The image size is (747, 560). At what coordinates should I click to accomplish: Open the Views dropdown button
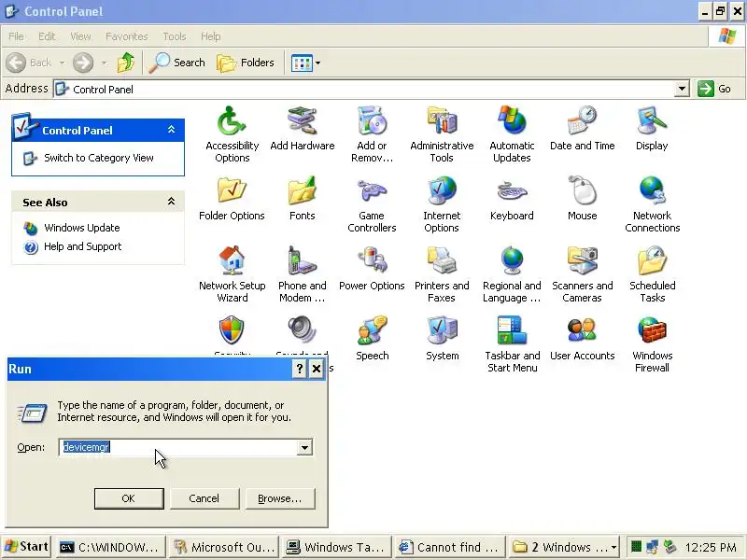click(305, 63)
